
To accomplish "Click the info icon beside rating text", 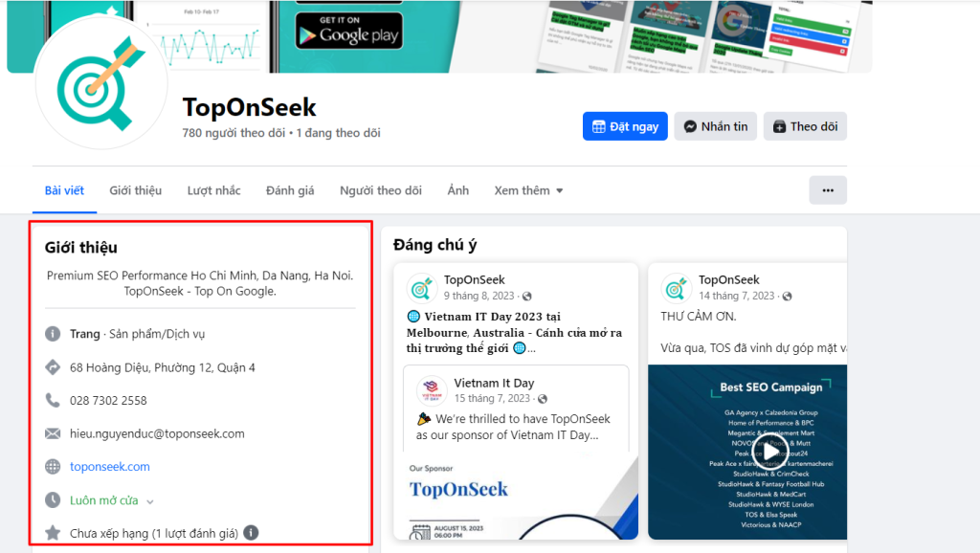I will 250,533.
